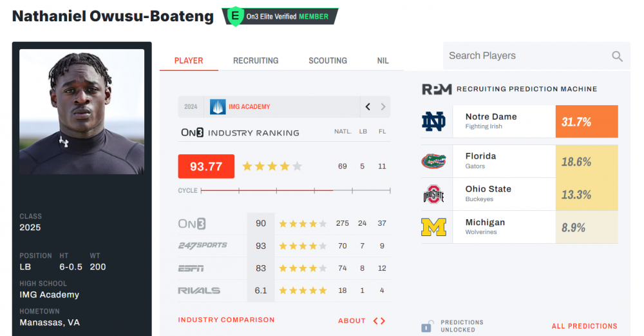Click the Michigan Wolverines logo
The width and height of the screenshot is (644, 336).
433,227
